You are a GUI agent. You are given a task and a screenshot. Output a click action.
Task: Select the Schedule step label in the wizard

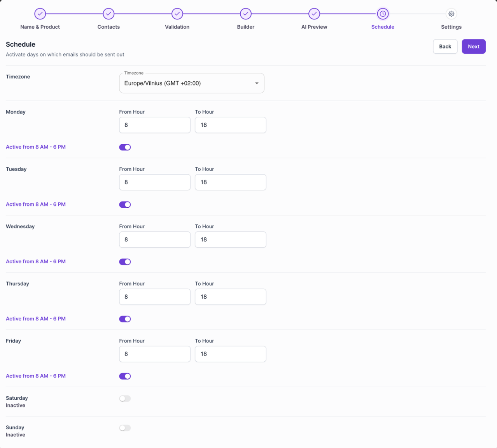(383, 27)
